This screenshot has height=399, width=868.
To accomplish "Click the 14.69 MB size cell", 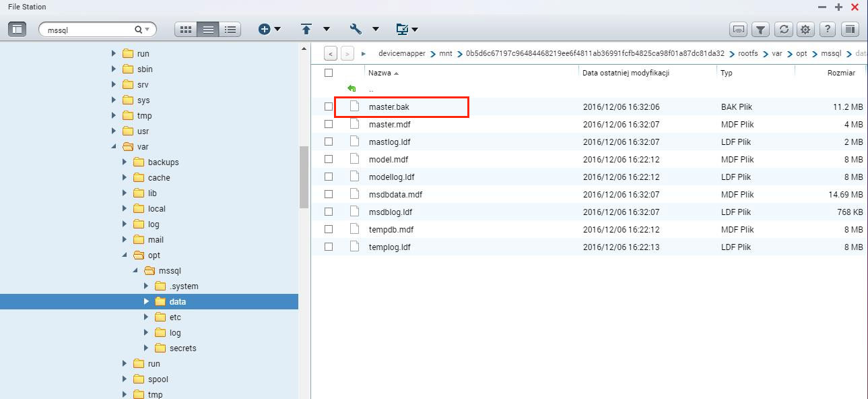I will click(x=846, y=194).
